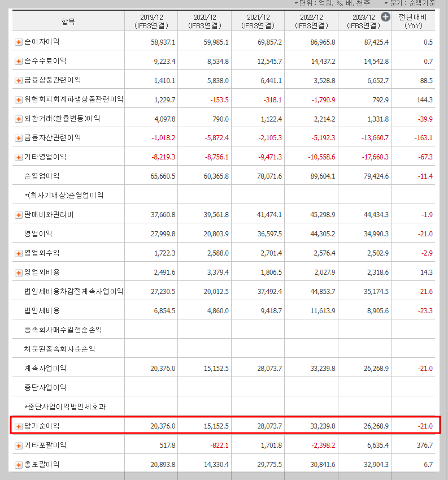Click the 중단사업이익 row label
The height and width of the screenshot is (480, 448).
(x=45, y=387)
